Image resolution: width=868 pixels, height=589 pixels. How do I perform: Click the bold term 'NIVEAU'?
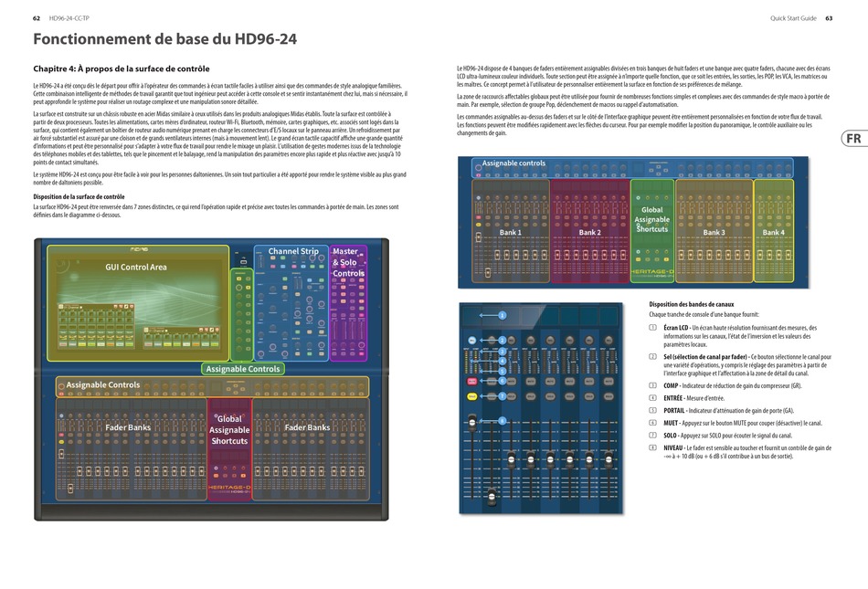pos(673,448)
